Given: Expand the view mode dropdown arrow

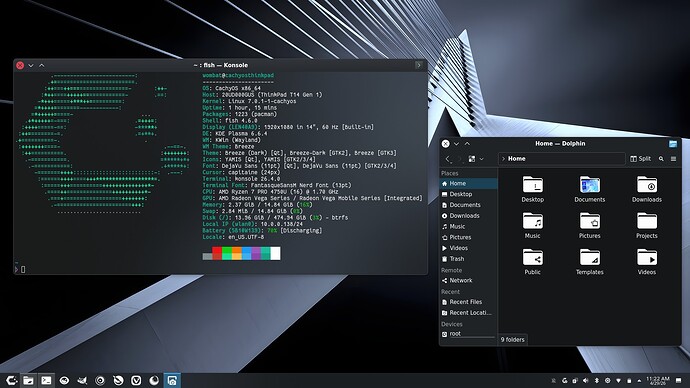Looking at the screenshot, I should click(482, 159).
